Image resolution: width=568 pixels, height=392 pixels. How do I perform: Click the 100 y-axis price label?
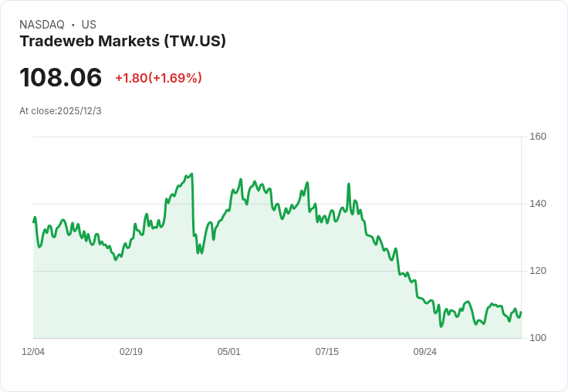[x=538, y=338]
